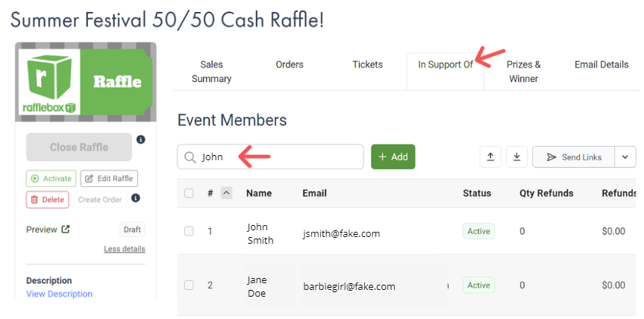This screenshot has height=319, width=644.
Task: Click the upload icon button
Action: coord(490,157)
